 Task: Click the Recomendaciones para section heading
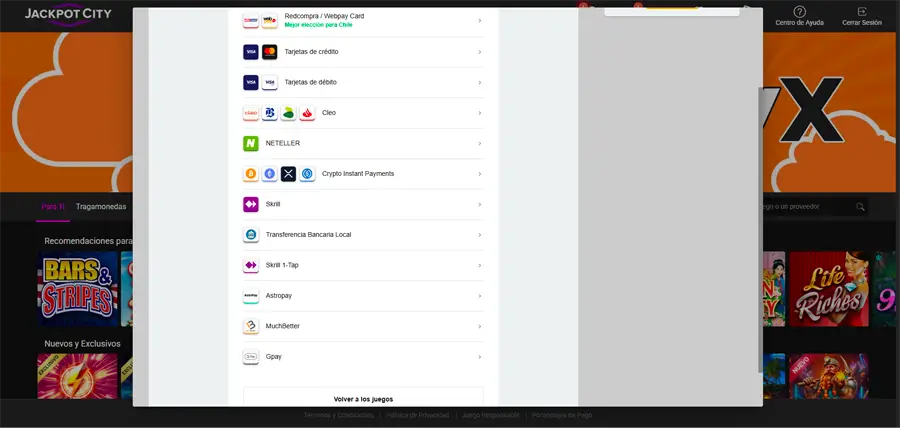tap(88, 241)
